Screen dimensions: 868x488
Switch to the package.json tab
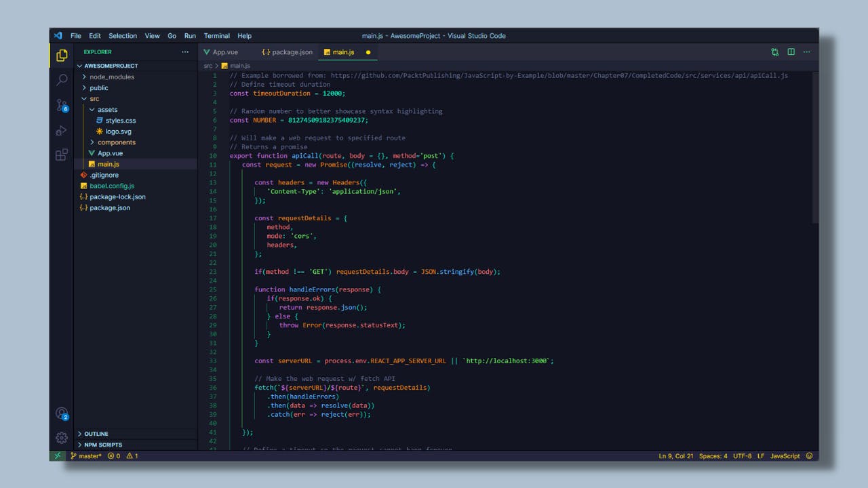pyautogui.click(x=288, y=52)
